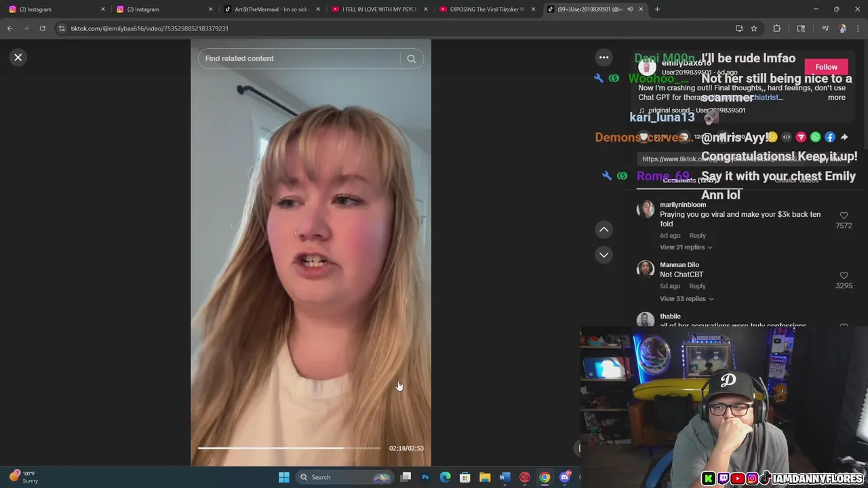The height and width of the screenshot is (488, 868).
Task: Open emilybax616 profile avatar
Action: (648, 67)
